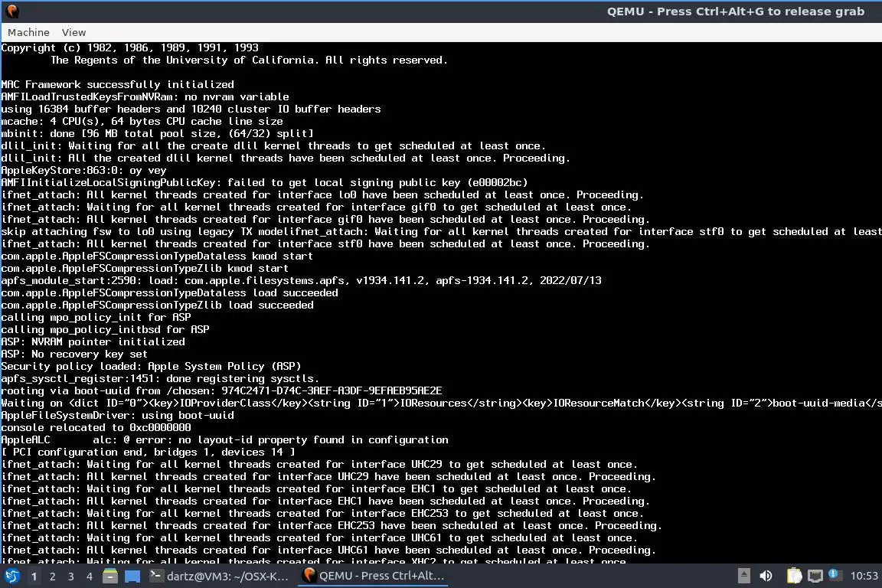Open the Lubuntu start menu
The image size is (882, 588).
[11, 577]
